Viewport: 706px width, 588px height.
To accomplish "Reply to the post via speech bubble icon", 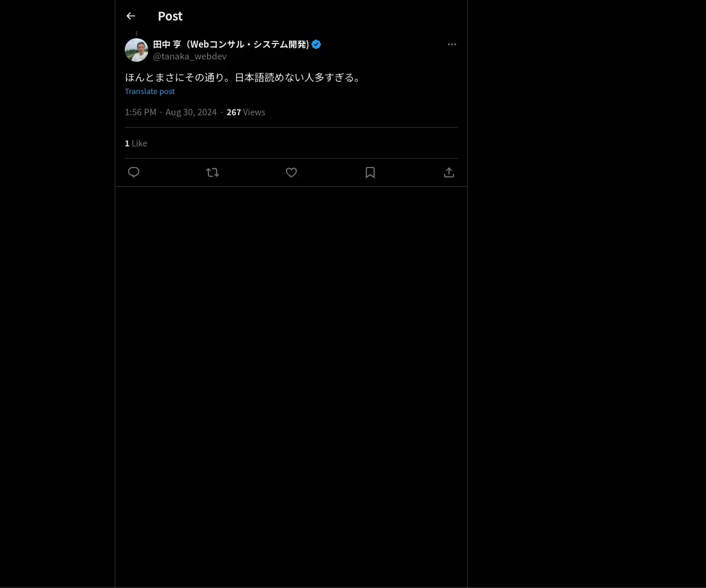I will point(134,172).
